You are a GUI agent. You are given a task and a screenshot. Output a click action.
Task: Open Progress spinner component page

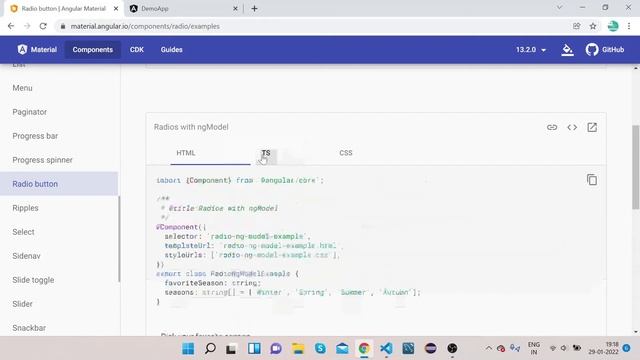[x=42, y=160]
